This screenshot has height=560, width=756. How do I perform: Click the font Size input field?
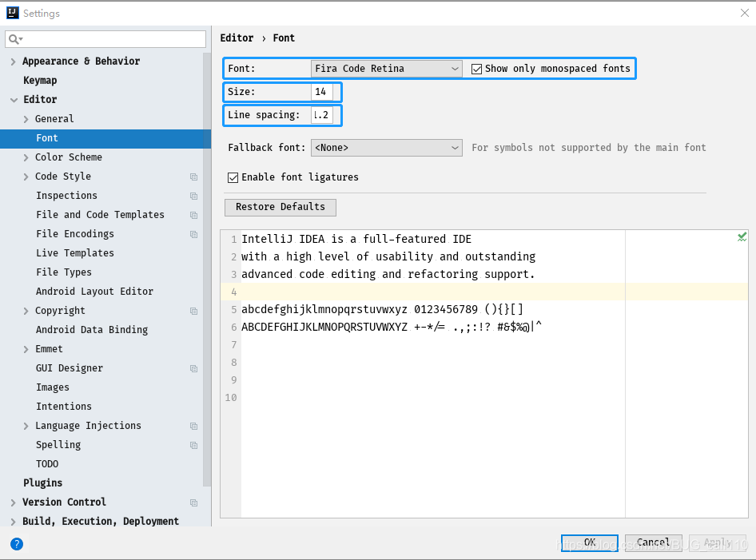(323, 91)
